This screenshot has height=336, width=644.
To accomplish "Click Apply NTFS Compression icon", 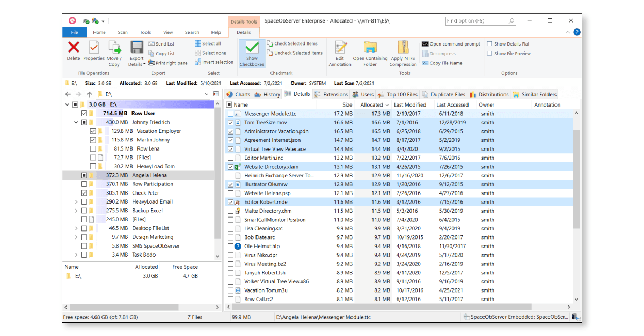I will pyautogui.click(x=403, y=47).
